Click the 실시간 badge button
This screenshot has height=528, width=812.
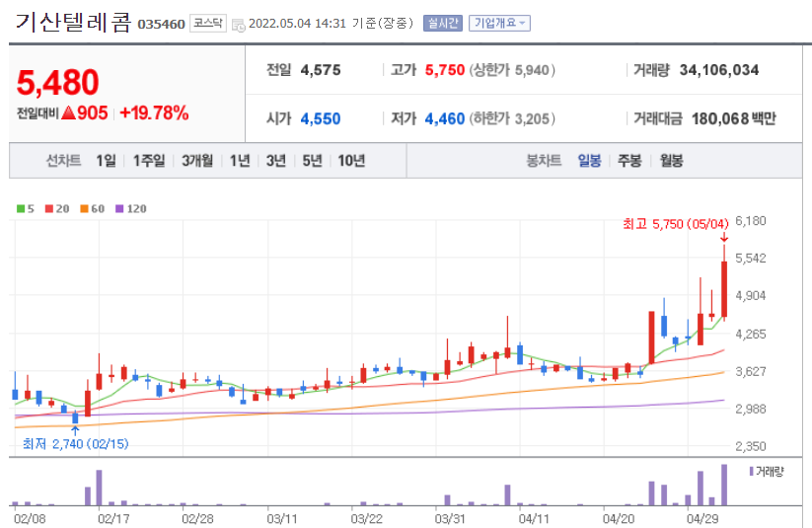click(443, 24)
